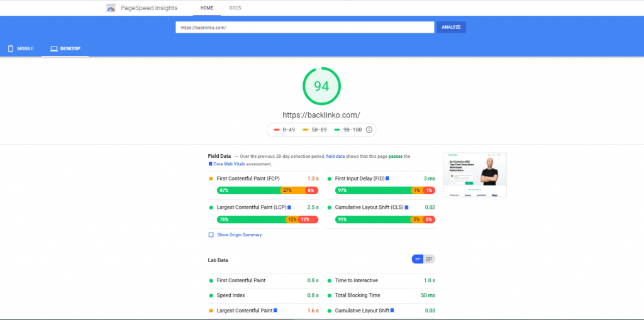Click the bookmark icon next to Lab Data Largest Contentful Paint

tap(275, 311)
